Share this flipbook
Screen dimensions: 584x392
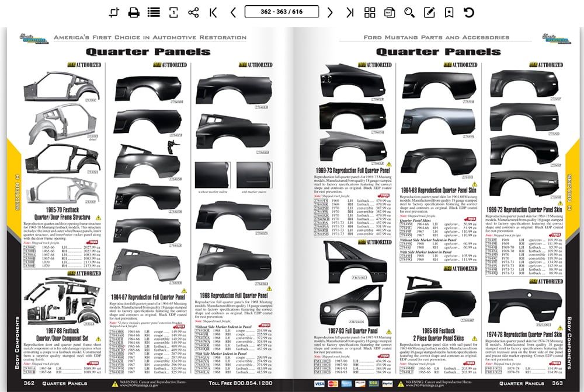pyautogui.click(x=193, y=12)
